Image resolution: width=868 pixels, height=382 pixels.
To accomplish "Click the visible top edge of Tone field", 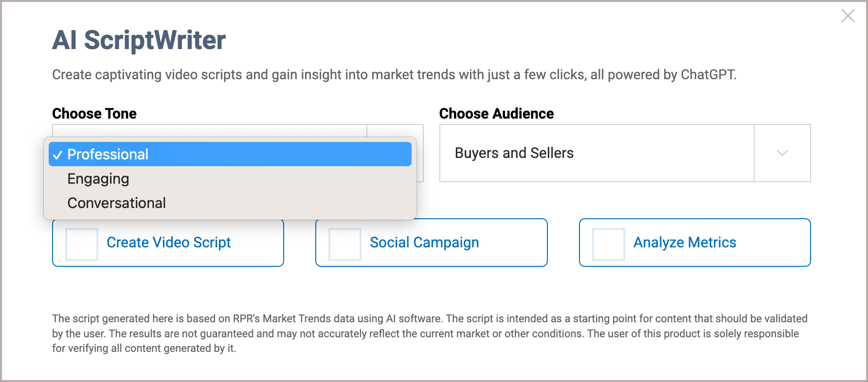I will click(209, 130).
